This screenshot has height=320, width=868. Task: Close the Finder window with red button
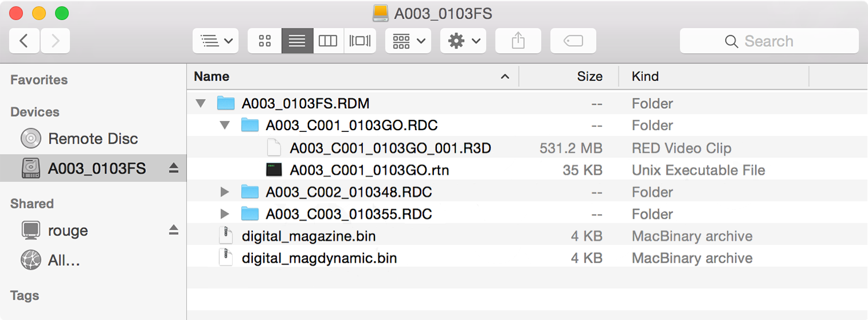click(16, 13)
